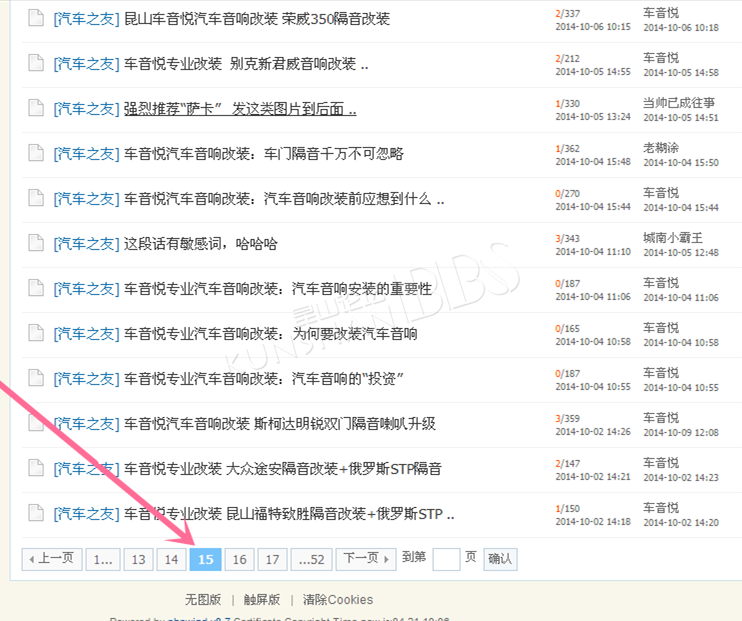Open thread 车音悦专业改装 别克新君威音响改装

click(246, 63)
